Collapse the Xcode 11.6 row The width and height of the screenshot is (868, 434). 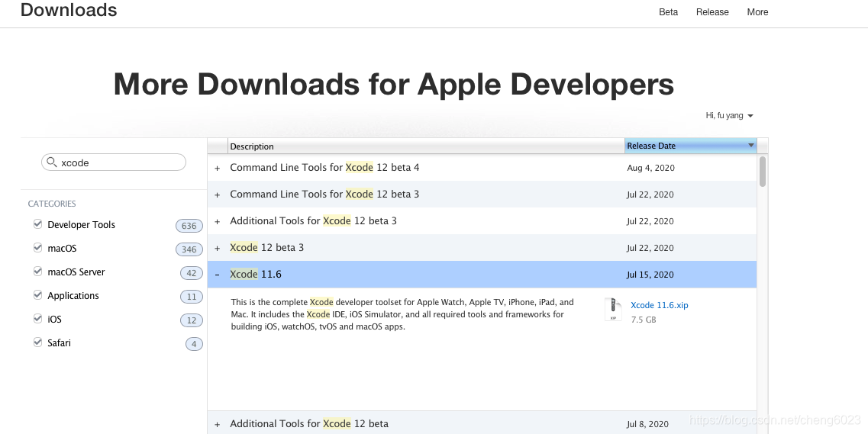tap(218, 275)
